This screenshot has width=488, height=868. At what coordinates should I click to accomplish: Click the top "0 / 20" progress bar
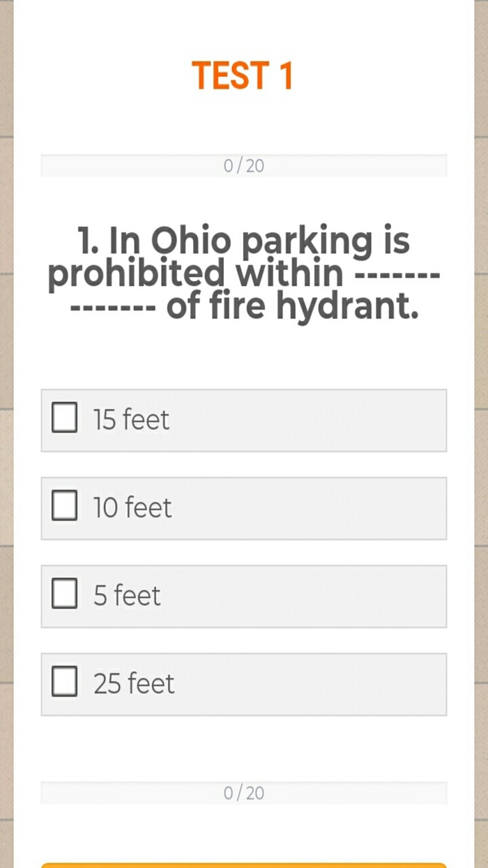click(244, 165)
